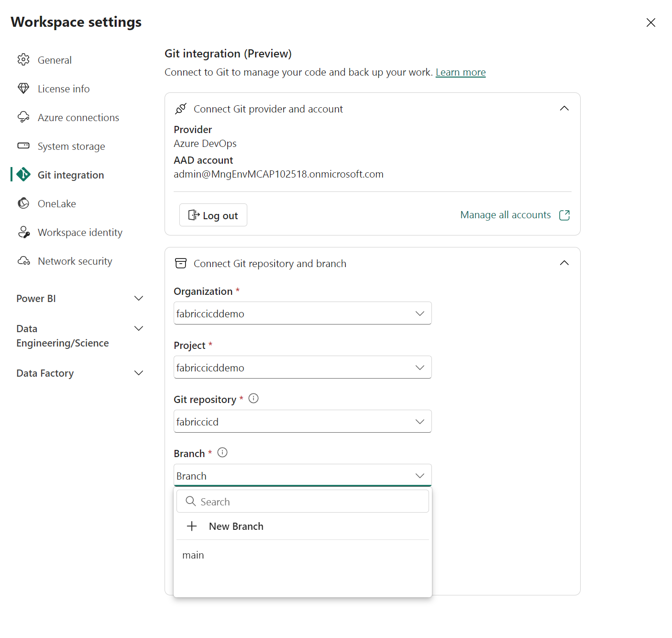Open License info settings page
The width and height of the screenshot is (672, 638).
[x=64, y=89]
